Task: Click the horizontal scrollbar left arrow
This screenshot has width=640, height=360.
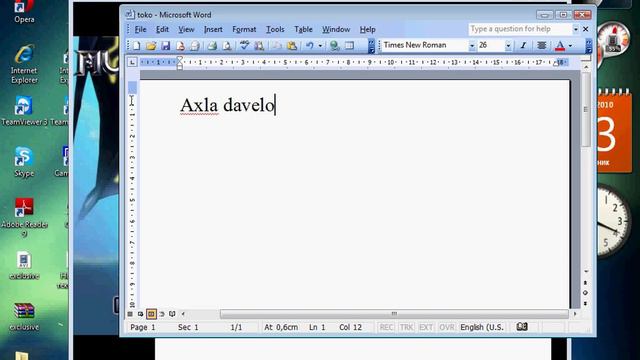Action: pos(183,314)
